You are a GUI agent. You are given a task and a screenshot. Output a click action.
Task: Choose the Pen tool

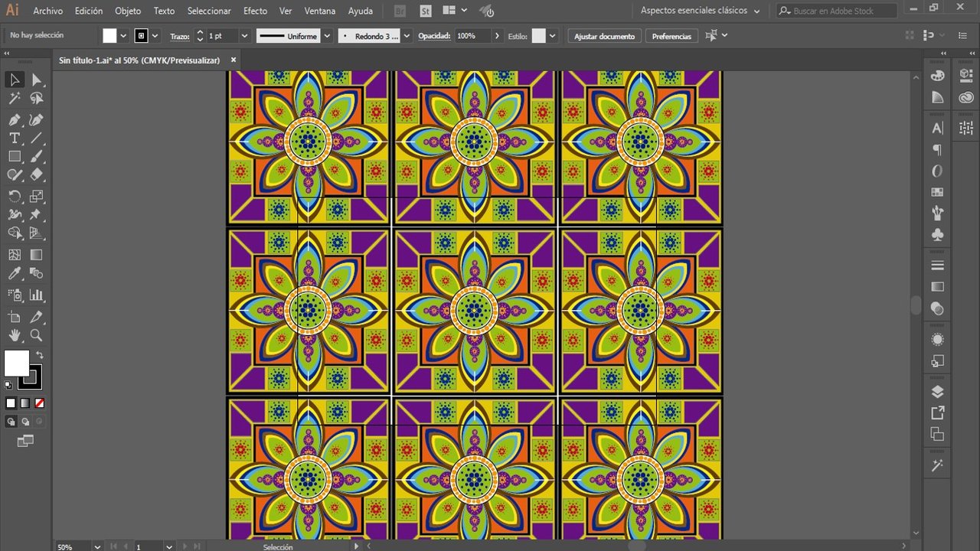[15, 119]
